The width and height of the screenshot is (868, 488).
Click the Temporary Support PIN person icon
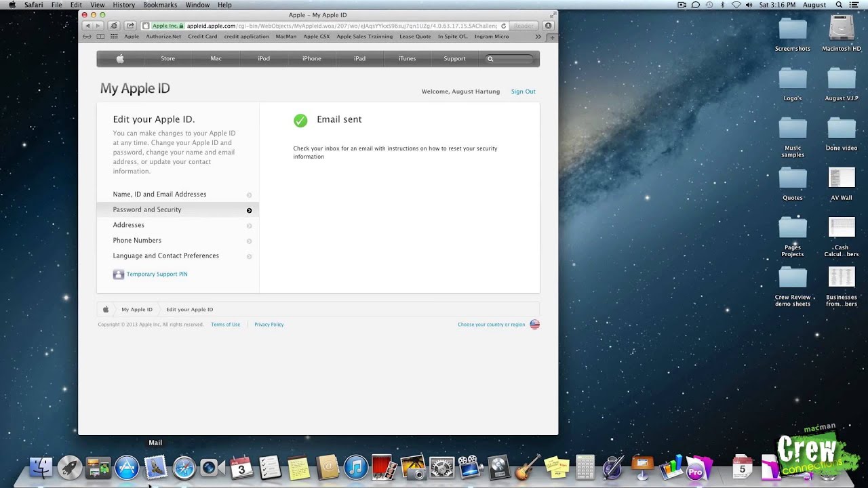pos(119,274)
